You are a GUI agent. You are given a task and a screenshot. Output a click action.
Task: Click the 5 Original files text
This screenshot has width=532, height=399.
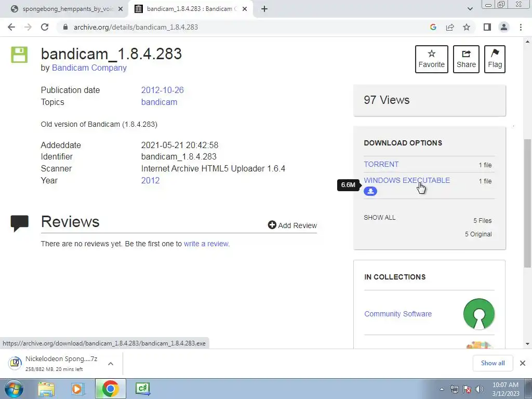(x=478, y=234)
